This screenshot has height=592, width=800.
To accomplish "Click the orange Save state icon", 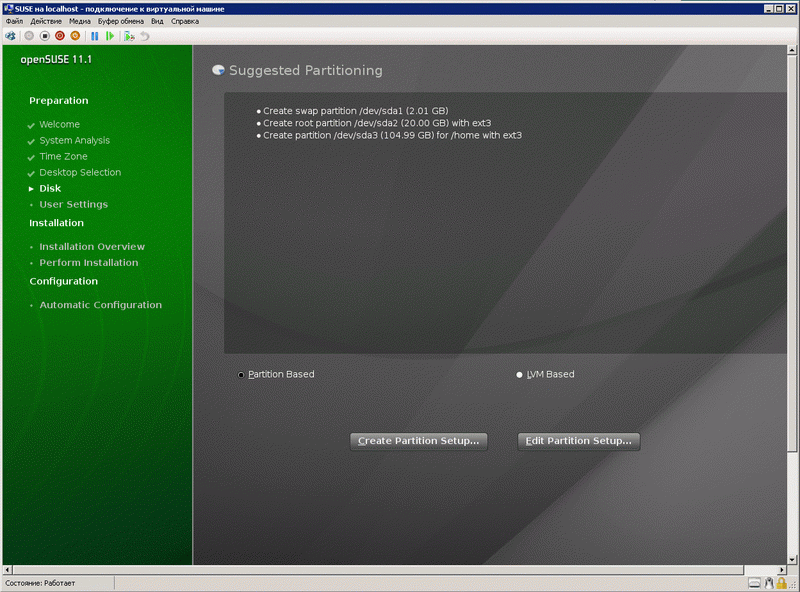I will click(x=75, y=36).
